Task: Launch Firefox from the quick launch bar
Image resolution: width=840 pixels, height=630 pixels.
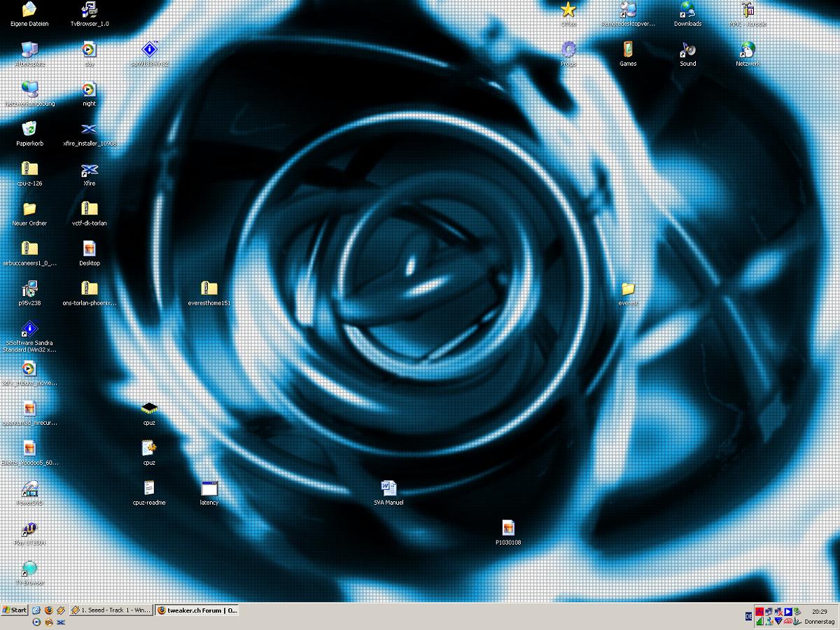Action: (49, 610)
